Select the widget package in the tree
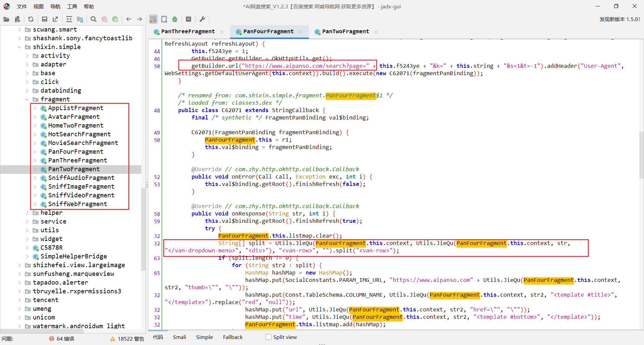Image resolution: width=644 pixels, height=345 pixels. (x=51, y=239)
